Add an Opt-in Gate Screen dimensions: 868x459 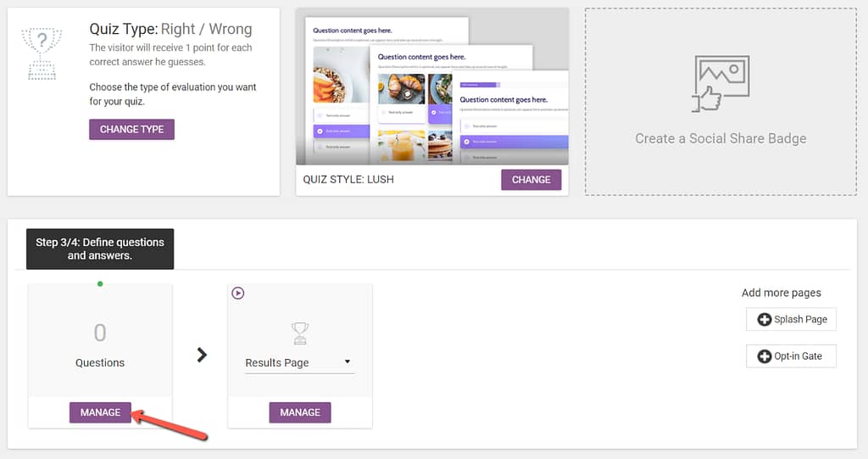[791, 355]
